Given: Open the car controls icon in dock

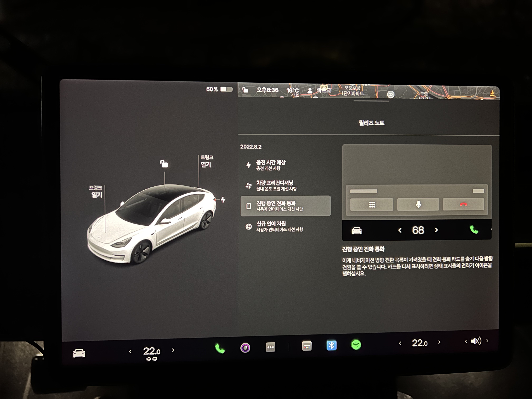Looking at the screenshot, I should (x=79, y=353).
